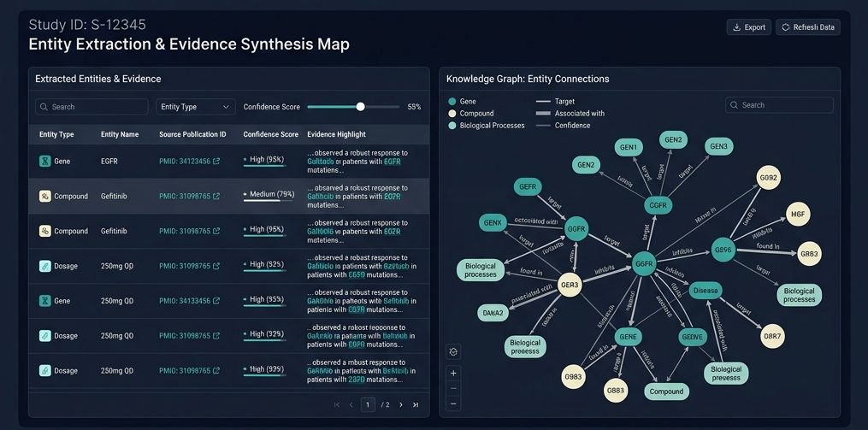
Task: Sort by Source Publication ID column header
Action: coord(193,134)
